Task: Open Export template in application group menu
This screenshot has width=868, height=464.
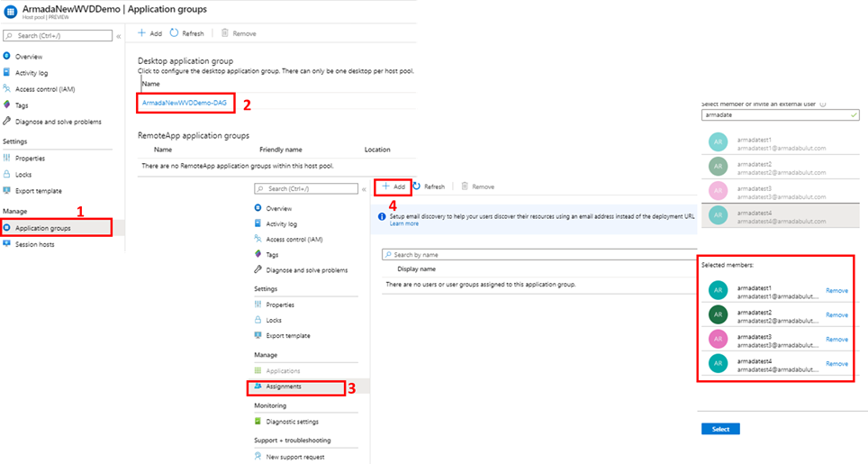Action: 288,335
